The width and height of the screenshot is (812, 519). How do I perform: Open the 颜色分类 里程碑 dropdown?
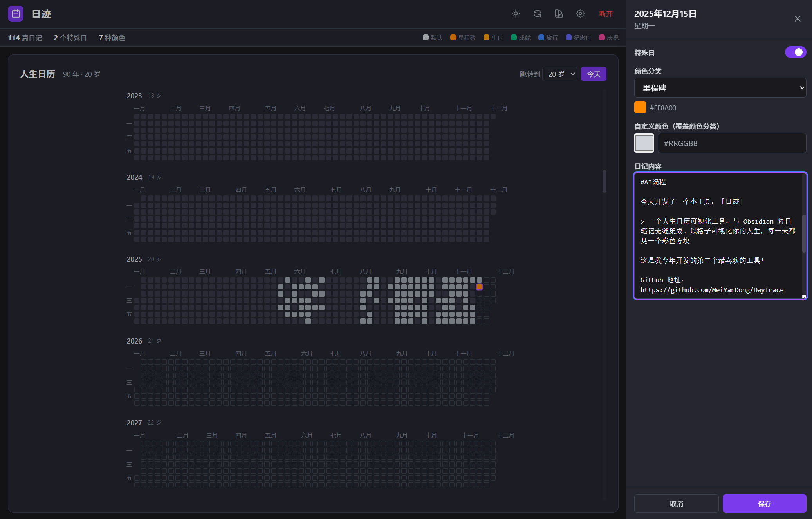coord(720,88)
